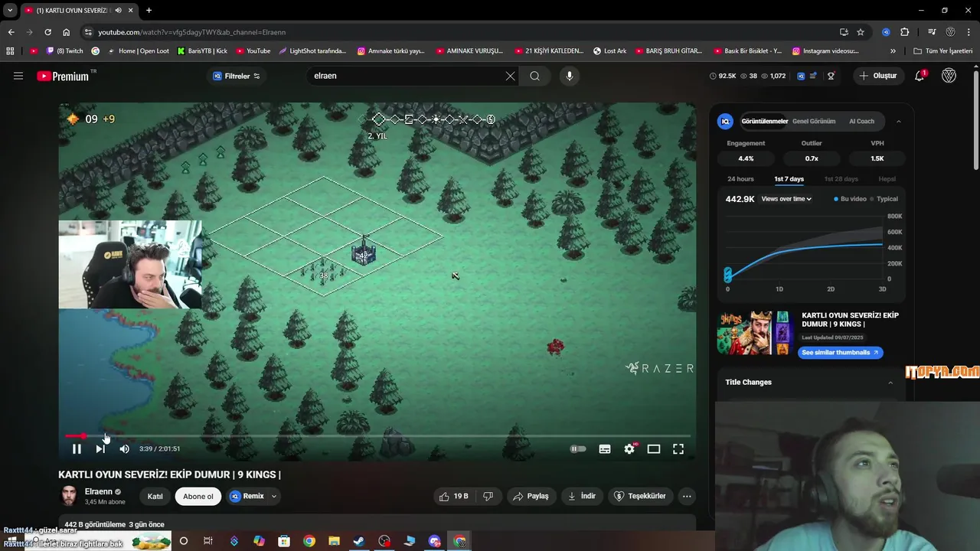Open Elraenn channel name link
The width and height of the screenshot is (980, 551).
99,491
